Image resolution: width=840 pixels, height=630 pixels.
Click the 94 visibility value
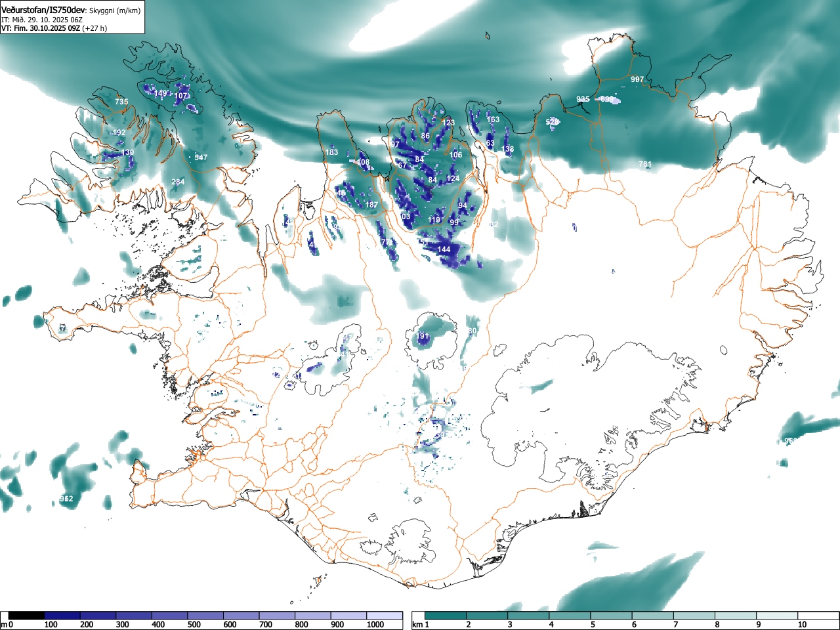(463, 205)
